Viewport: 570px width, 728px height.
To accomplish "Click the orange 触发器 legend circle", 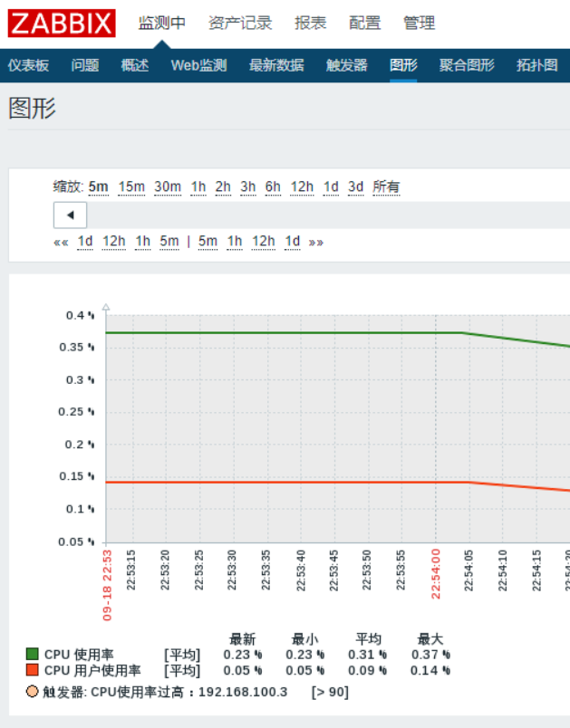I will [32, 692].
